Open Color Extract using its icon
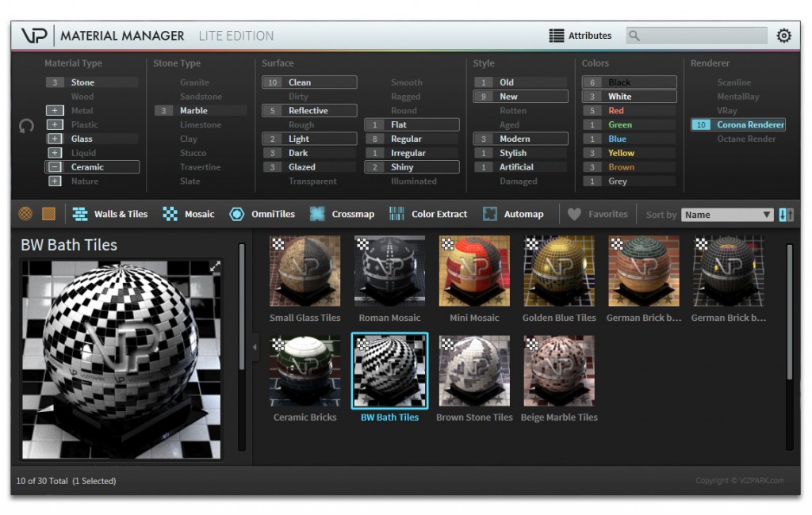The image size is (812, 515). [x=396, y=213]
